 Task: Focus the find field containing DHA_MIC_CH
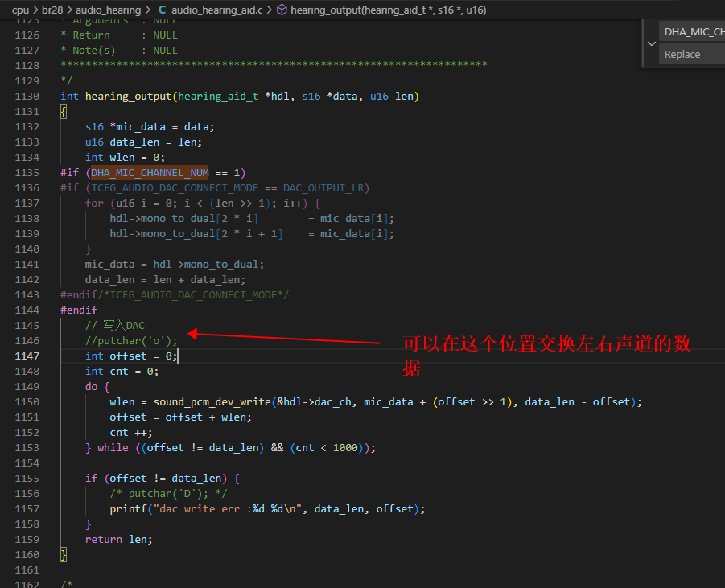pyautogui.click(x=692, y=32)
